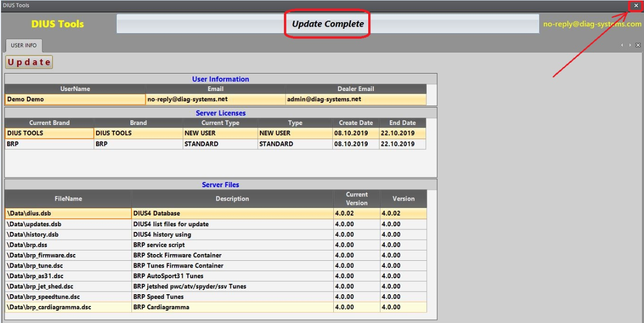Select the BRP Speed Tunes row

coord(232,297)
